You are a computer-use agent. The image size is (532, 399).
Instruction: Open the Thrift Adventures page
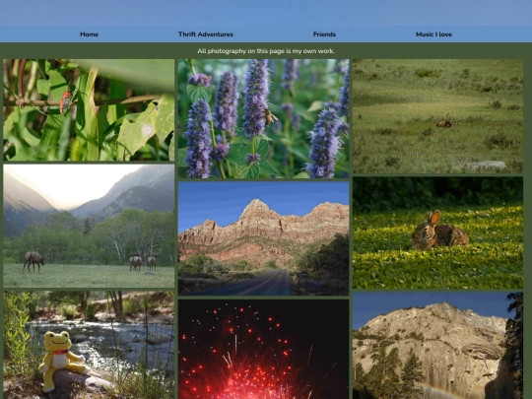point(206,34)
